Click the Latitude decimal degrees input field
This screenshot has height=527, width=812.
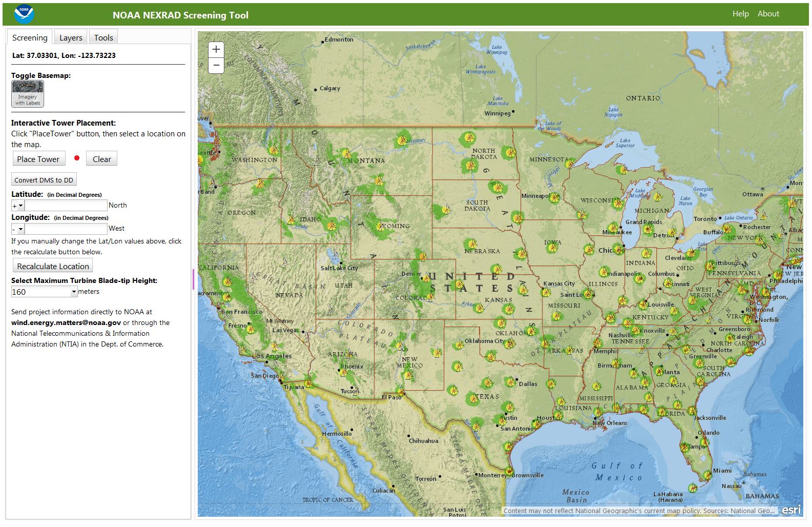(66, 206)
